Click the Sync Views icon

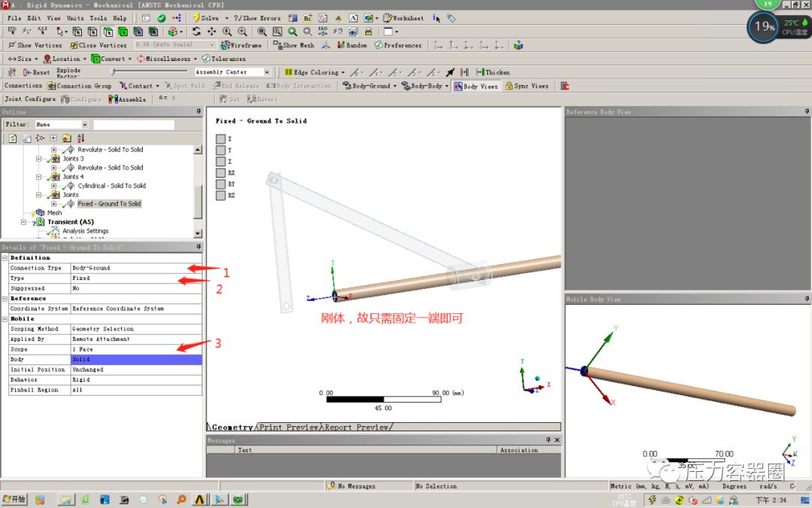[526, 85]
